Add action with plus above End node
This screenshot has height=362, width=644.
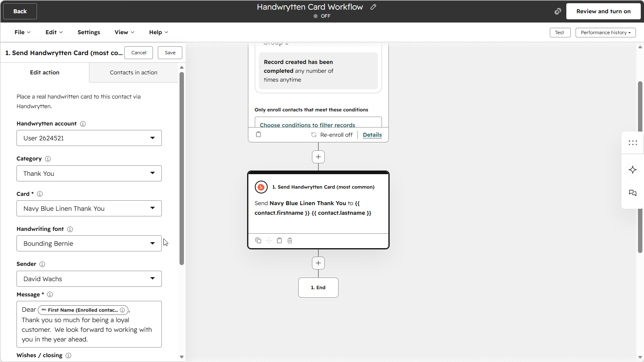(318, 263)
